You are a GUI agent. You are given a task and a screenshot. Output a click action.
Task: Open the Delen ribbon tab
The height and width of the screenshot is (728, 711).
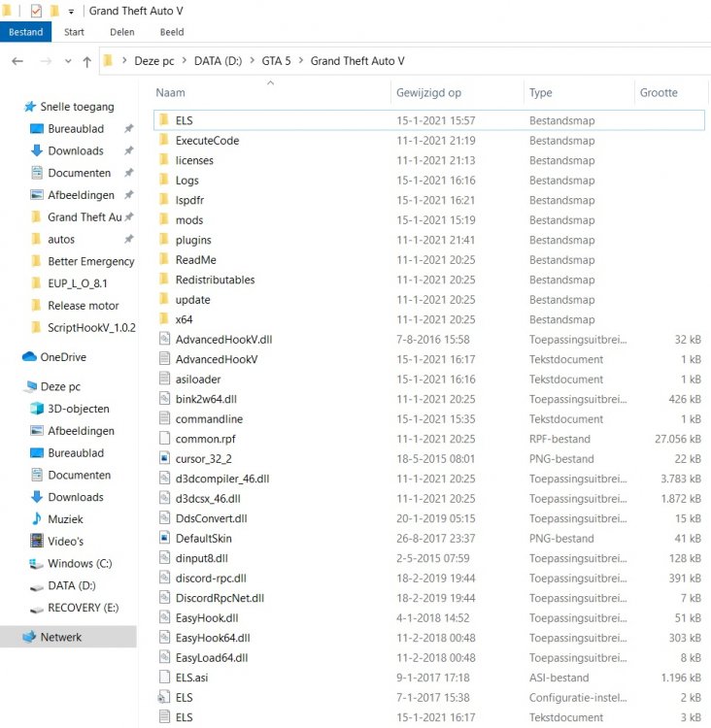(x=122, y=32)
